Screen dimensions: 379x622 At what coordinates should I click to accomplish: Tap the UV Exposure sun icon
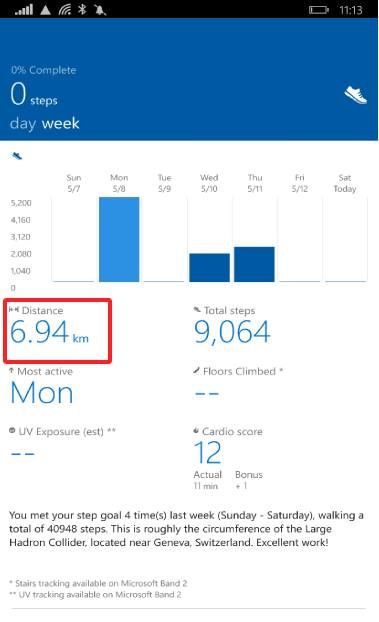12,431
